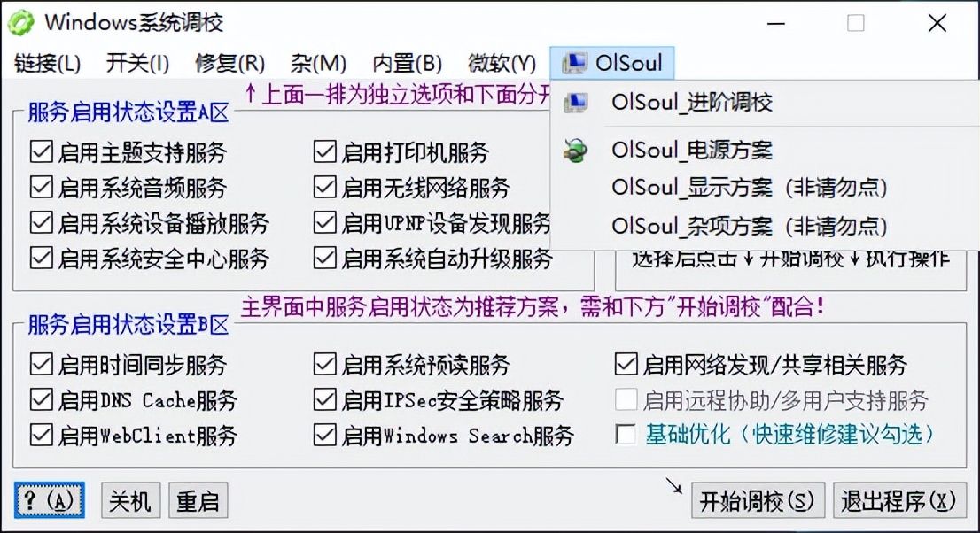Disable 启用系统音频服务
The width and height of the screenshot is (980, 533).
click(x=41, y=188)
